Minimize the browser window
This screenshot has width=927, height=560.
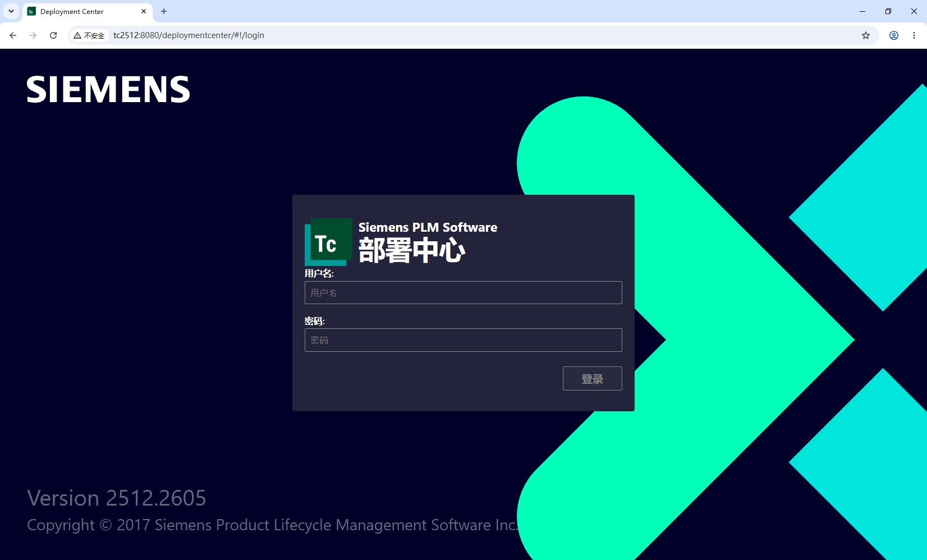point(862,11)
